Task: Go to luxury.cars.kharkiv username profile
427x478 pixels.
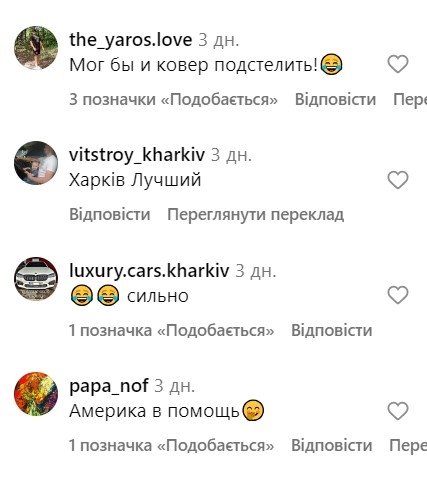Action: coord(149,270)
